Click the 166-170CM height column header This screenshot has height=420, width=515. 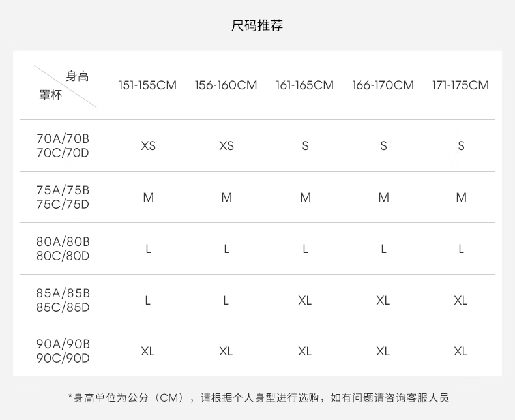click(383, 85)
